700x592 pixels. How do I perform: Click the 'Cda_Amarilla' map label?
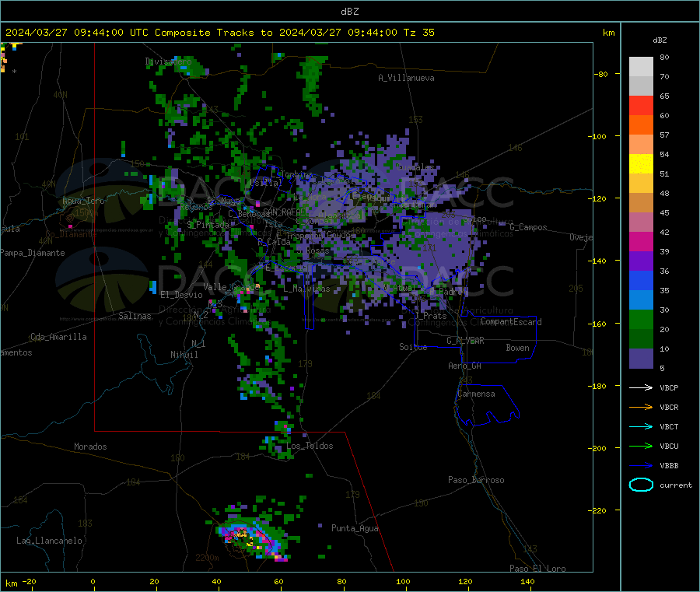click(x=58, y=337)
